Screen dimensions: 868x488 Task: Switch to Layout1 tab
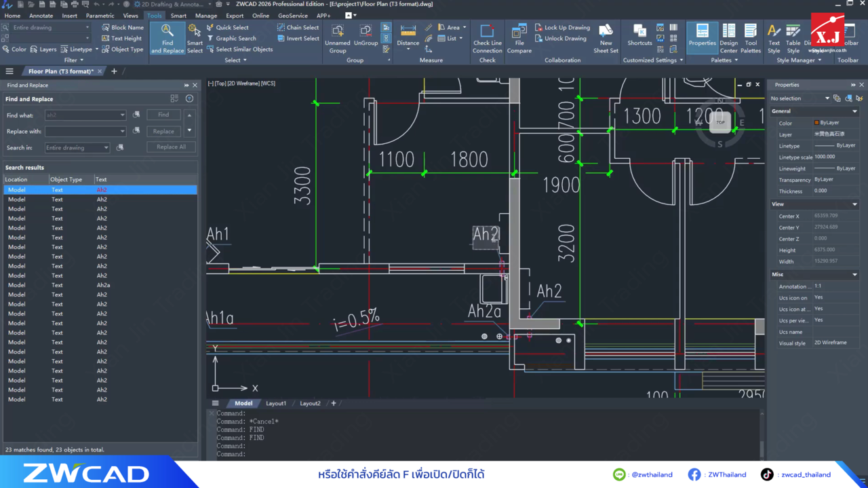(276, 403)
